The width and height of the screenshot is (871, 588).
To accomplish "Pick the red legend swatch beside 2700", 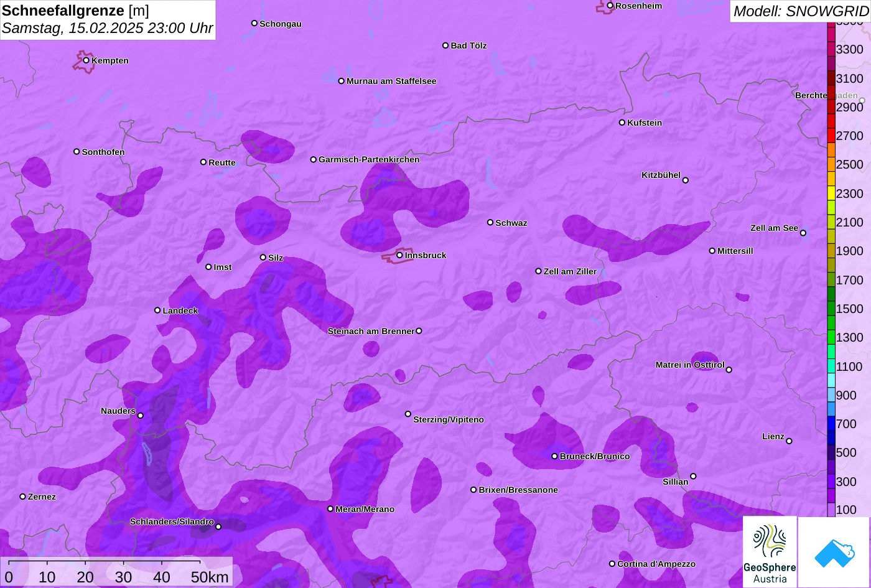I will coord(831,136).
